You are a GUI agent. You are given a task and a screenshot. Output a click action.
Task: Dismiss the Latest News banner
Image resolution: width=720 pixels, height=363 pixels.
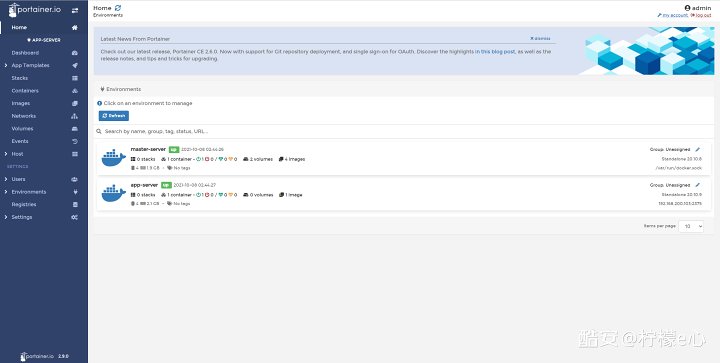pyautogui.click(x=540, y=39)
